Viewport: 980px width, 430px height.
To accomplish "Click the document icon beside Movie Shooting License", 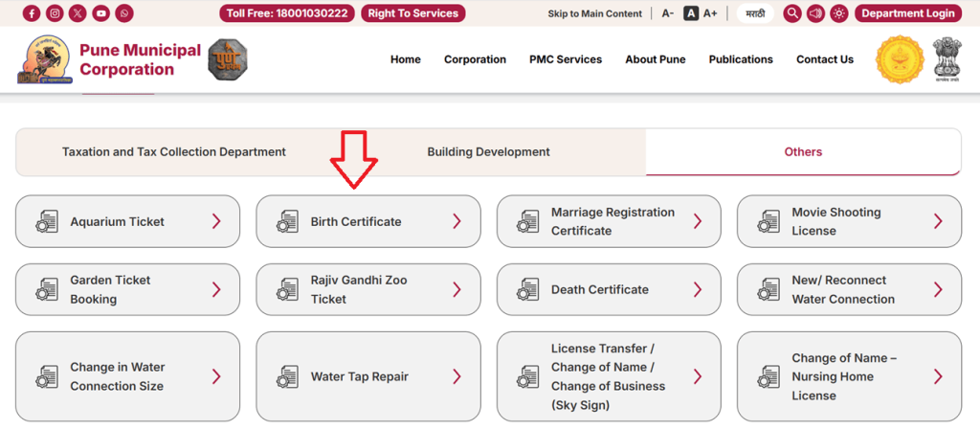I will coord(768,221).
